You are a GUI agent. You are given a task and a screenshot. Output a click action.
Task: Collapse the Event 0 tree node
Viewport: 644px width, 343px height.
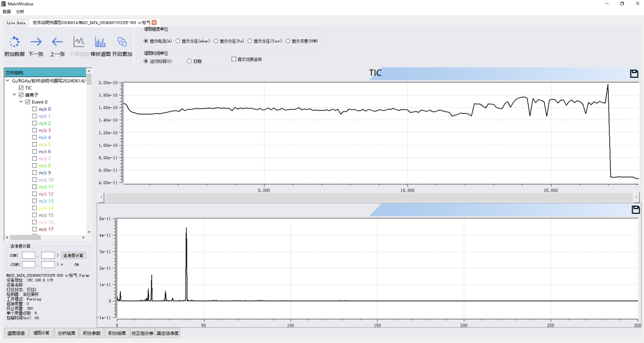[21, 102]
